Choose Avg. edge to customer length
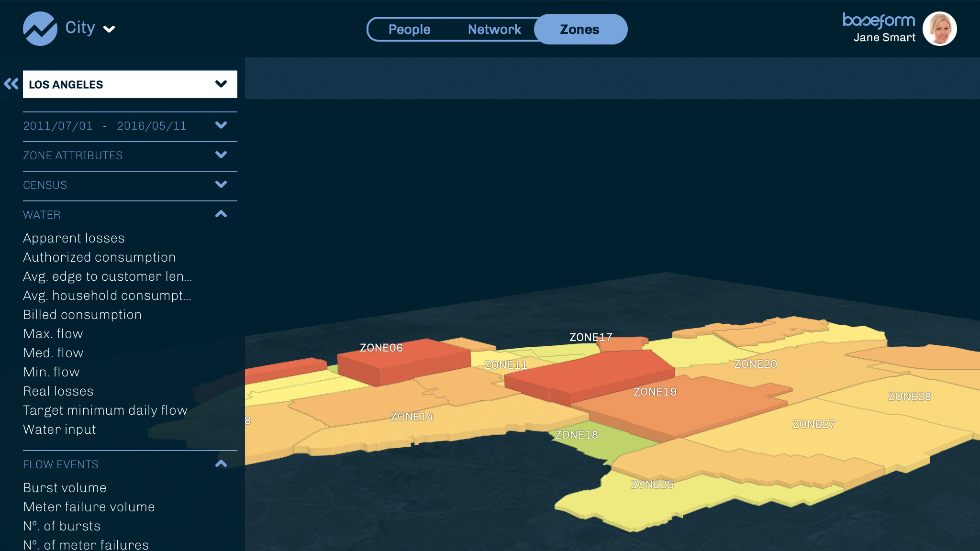980x551 pixels. [108, 276]
